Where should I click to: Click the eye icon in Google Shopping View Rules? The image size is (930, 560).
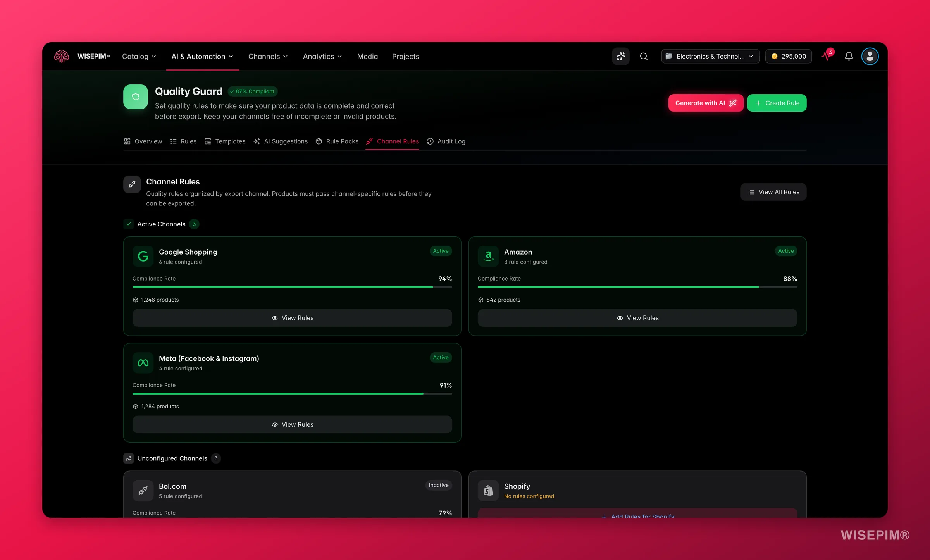(275, 318)
